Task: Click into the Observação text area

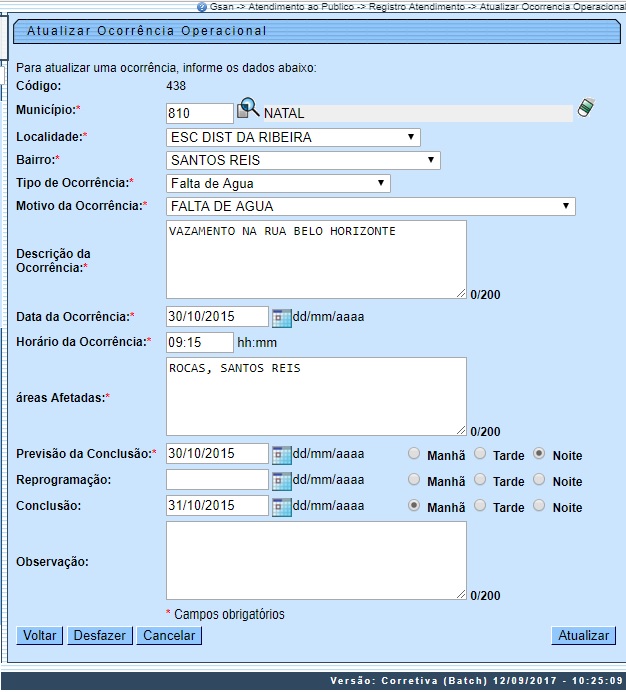Action: coord(316,560)
